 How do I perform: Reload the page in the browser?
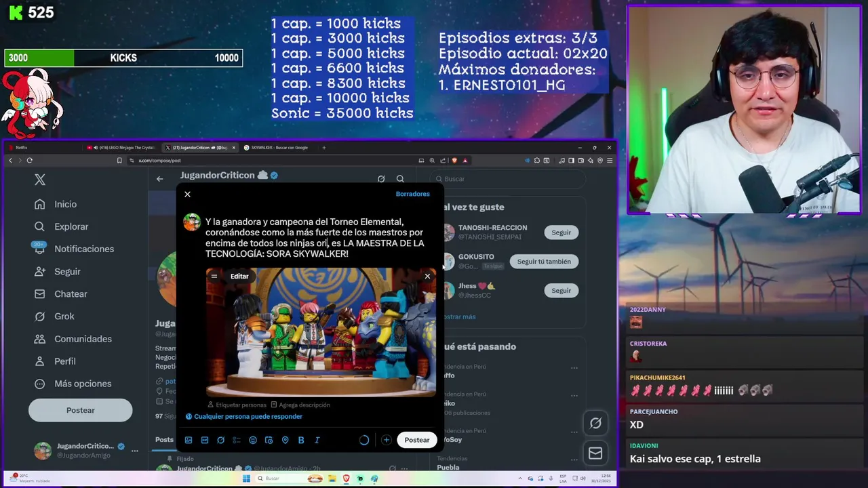29,161
